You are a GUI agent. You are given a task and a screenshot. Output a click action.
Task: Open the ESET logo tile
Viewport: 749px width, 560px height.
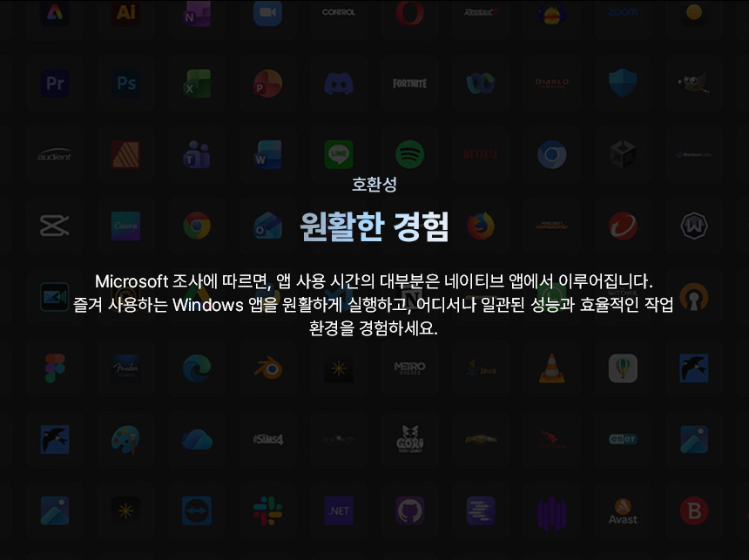point(623,439)
